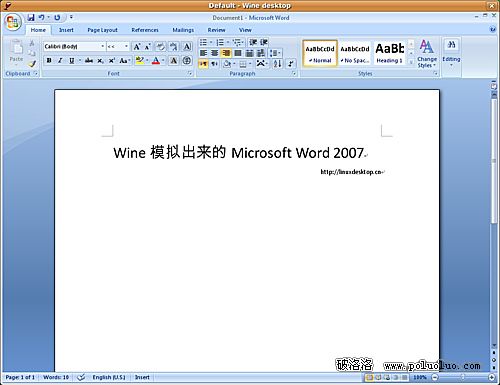
Task: Apply the Heading 1 style
Action: point(390,53)
